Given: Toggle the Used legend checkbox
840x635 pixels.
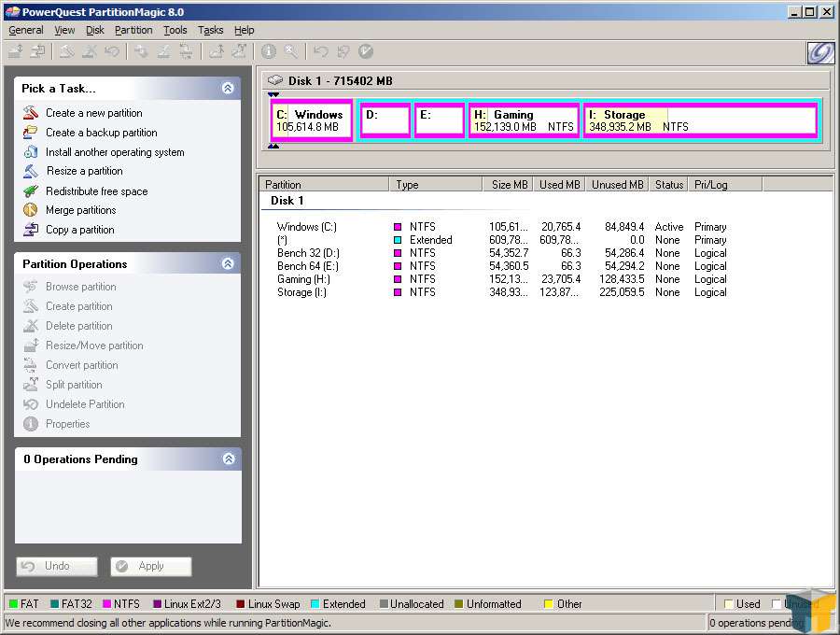Looking at the screenshot, I should [x=729, y=604].
